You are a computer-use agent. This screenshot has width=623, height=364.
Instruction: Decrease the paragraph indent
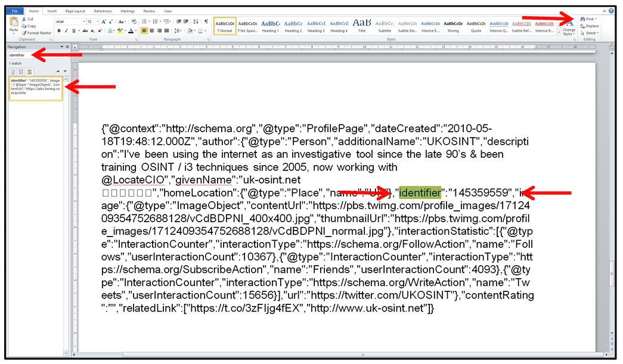click(x=178, y=21)
